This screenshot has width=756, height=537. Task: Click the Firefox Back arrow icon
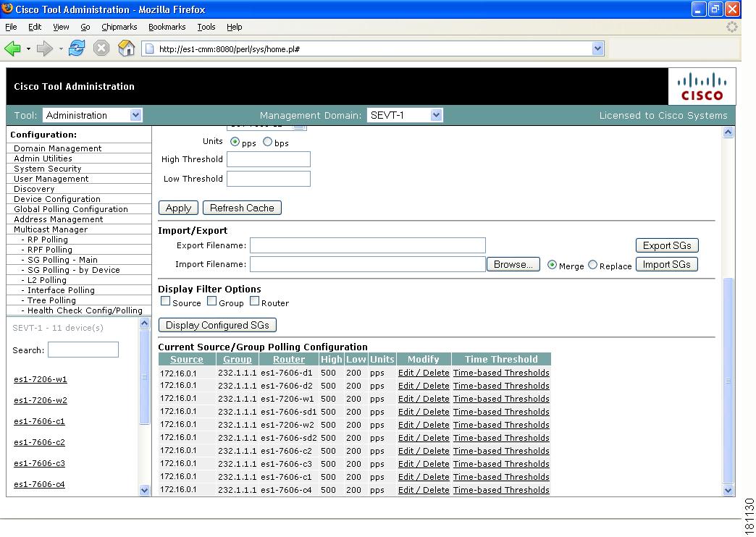click(12, 48)
